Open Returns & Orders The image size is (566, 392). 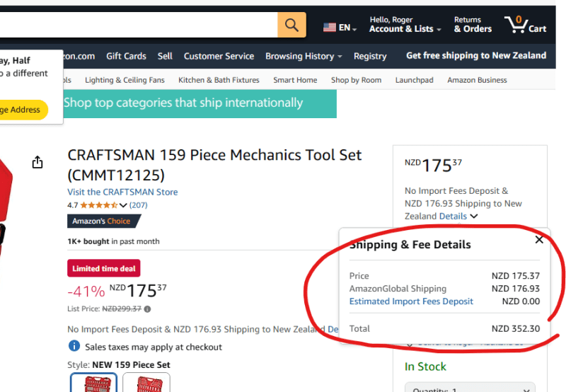click(x=473, y=25)
